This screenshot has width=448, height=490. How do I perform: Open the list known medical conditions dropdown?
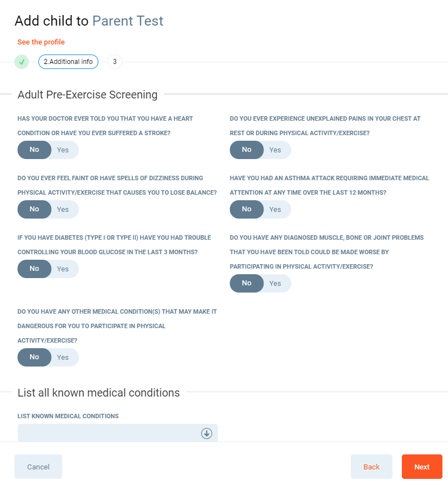(x=111, y=433)
